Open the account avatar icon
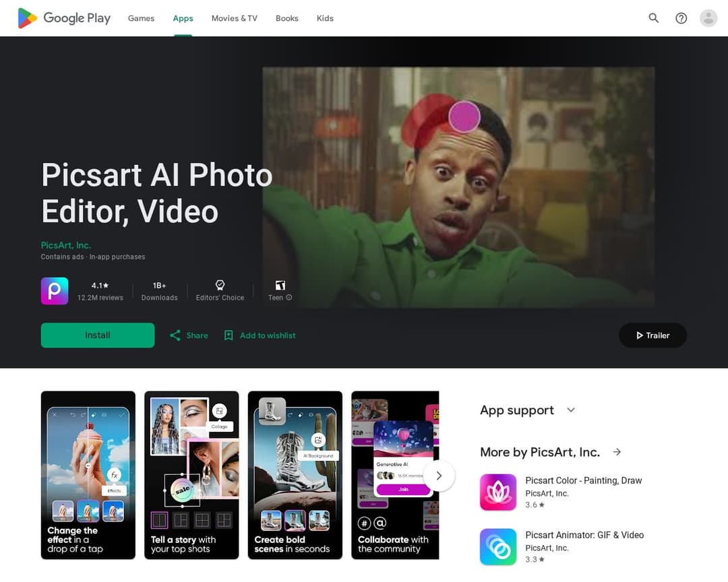The image size is (728, 582). [x=708, y=18]
